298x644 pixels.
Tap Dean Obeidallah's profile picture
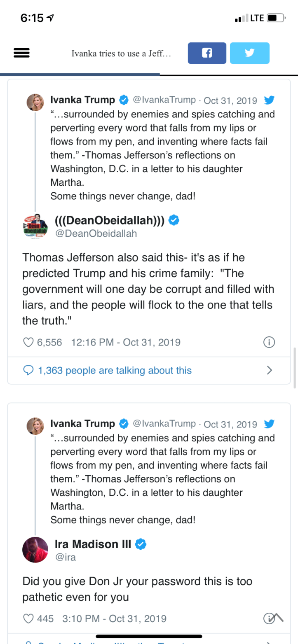35,226
